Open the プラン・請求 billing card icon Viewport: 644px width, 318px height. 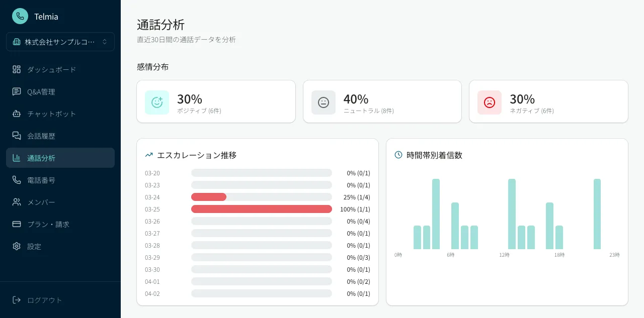click(x=17, y=224)
